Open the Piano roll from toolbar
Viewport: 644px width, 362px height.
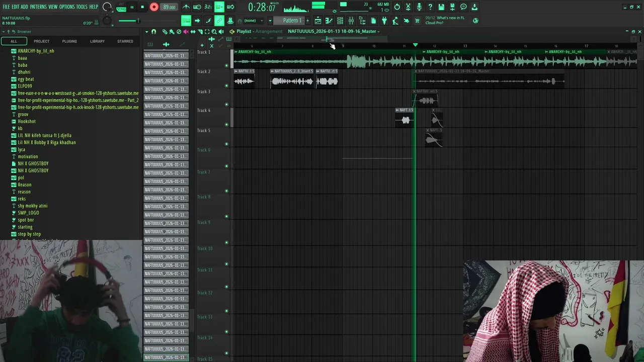pos(329,21)
